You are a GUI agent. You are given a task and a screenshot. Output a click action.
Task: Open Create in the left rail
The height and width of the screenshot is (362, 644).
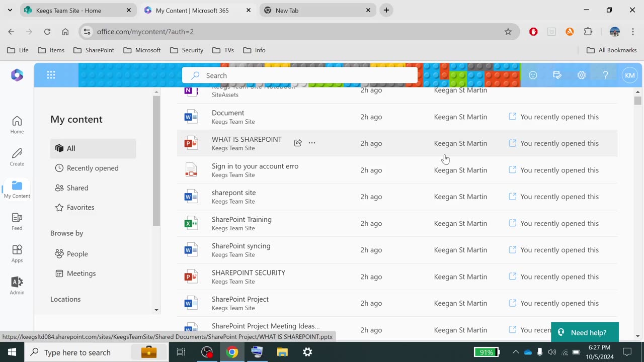(x=17, y=157)
